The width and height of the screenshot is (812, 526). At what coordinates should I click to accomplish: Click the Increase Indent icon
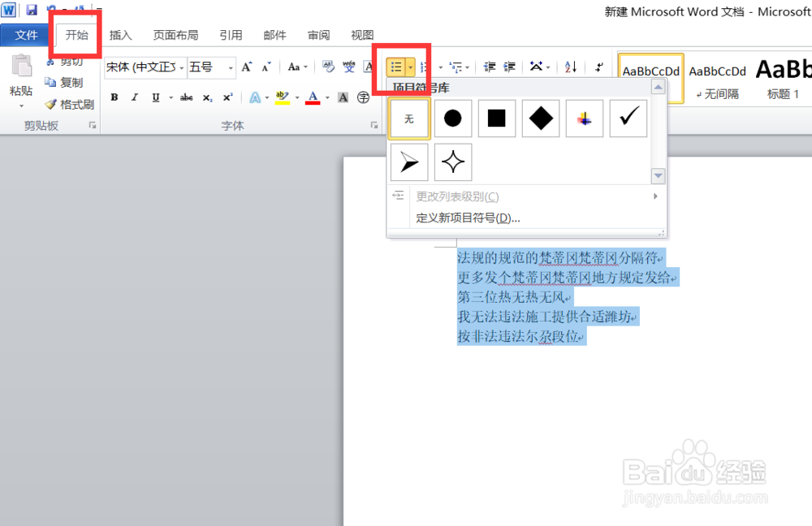pyautogui.click(x=510, y=67)
